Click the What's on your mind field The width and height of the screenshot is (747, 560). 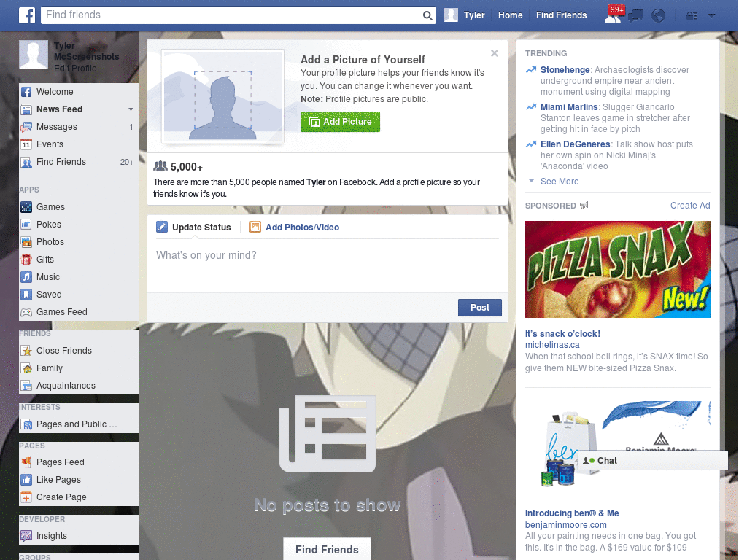328,265
